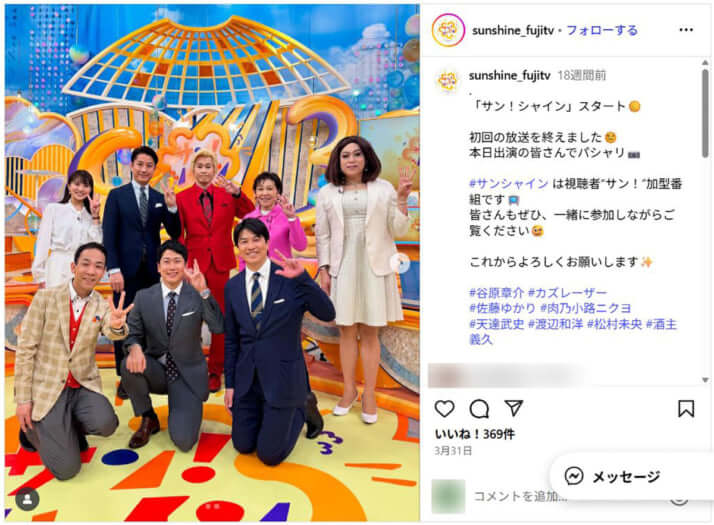714x525 pixels.
Task: Share post with paper plane icon
Action: pyautogui.click(x=514, y=408)
